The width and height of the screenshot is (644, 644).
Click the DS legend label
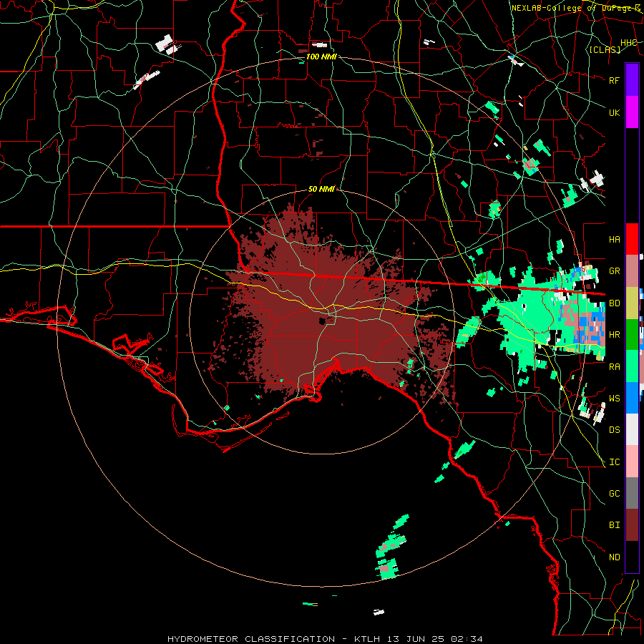coord(614,429)
